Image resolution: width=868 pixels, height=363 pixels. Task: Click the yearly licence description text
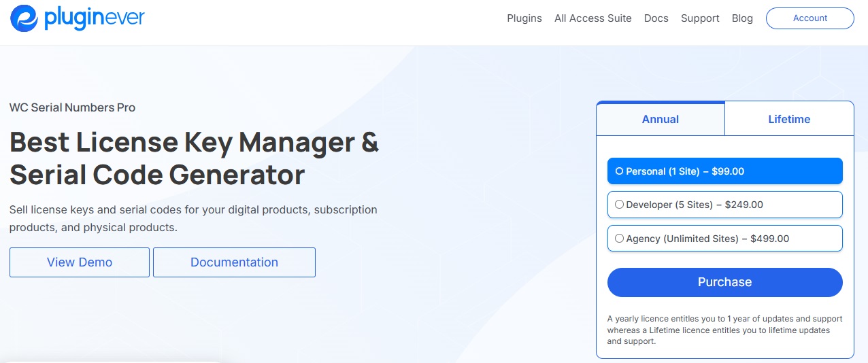pos(725,330)
